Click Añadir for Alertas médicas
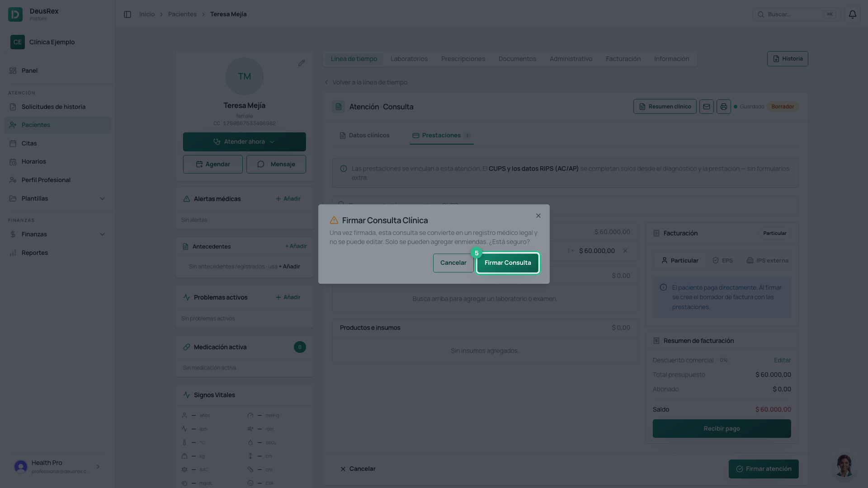The height and width of the screenshot is (488, 868). click(288, 199)
